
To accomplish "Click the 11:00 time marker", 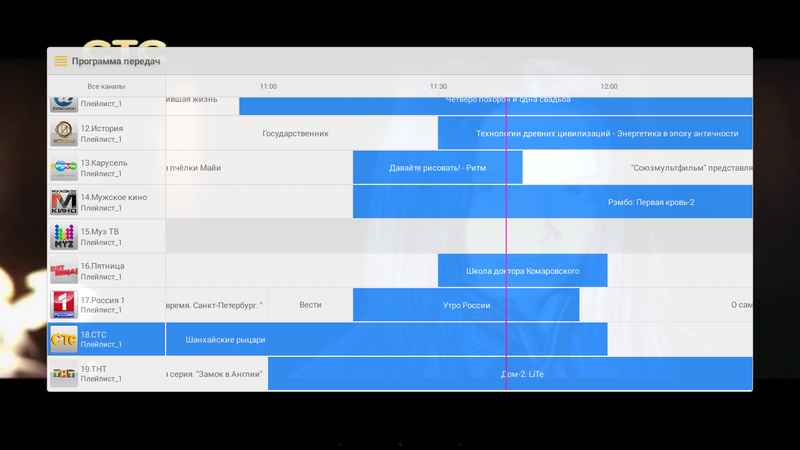I will [x=268, y=86].
